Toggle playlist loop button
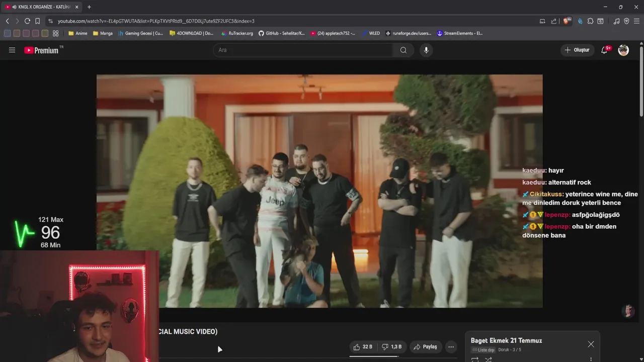The image size is (644, 362). point(475,359)
